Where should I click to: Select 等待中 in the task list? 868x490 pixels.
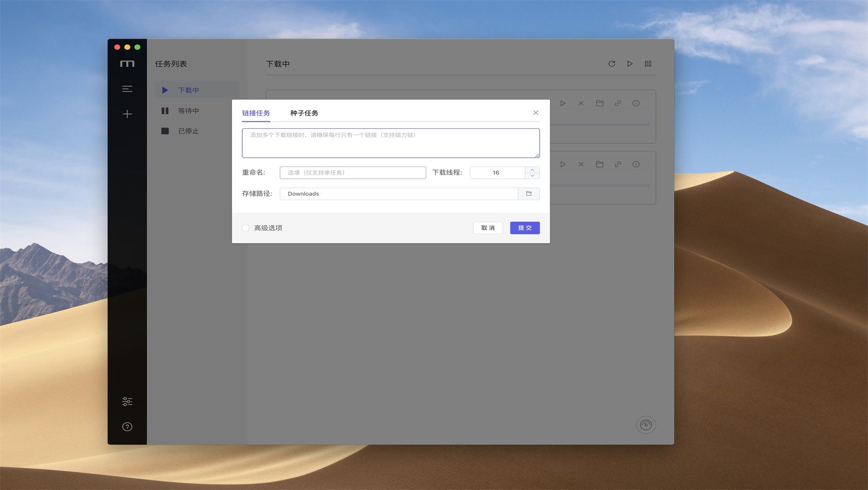[197, 111]
